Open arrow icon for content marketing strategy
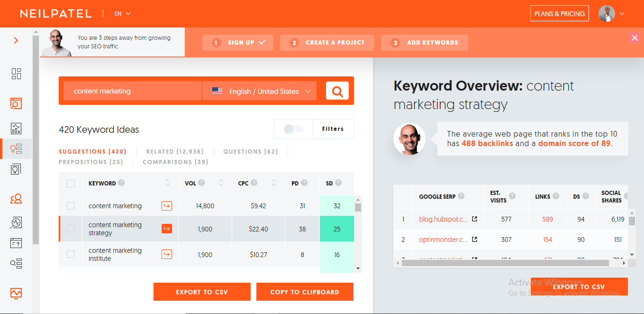 click(167, 229)
